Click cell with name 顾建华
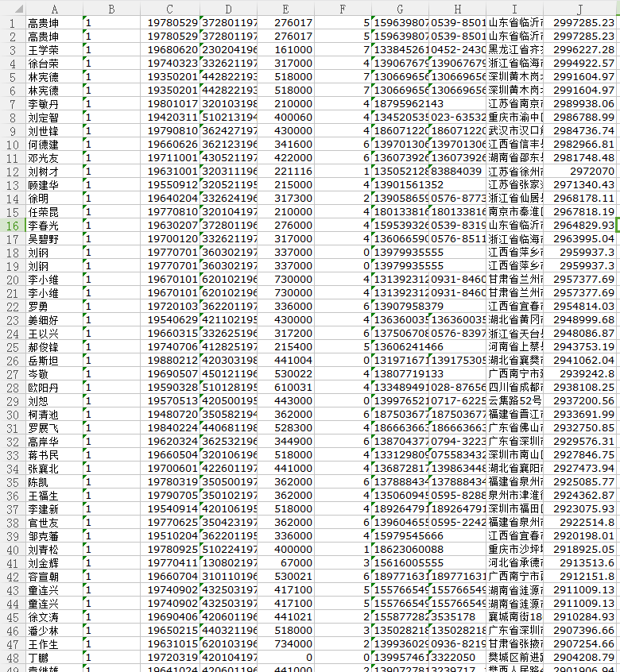Image resolution: width=620 pixels, height=672 pixels. coord(54,185)
